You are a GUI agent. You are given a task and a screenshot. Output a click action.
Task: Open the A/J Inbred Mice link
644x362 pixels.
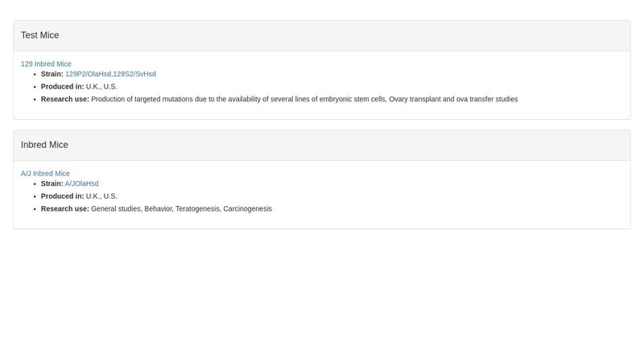[45, 174]
